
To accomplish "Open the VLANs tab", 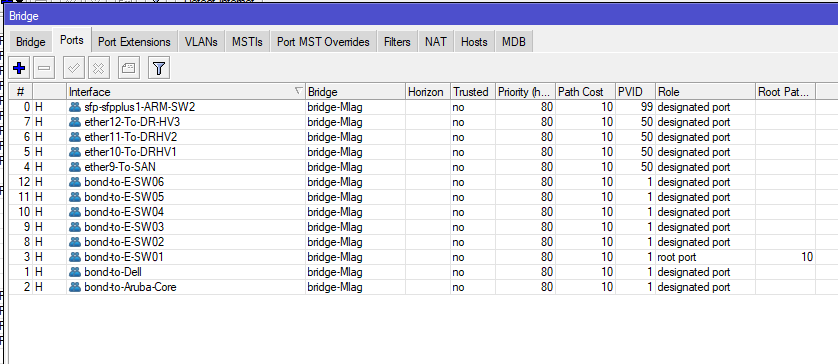I will coord(201,42).
